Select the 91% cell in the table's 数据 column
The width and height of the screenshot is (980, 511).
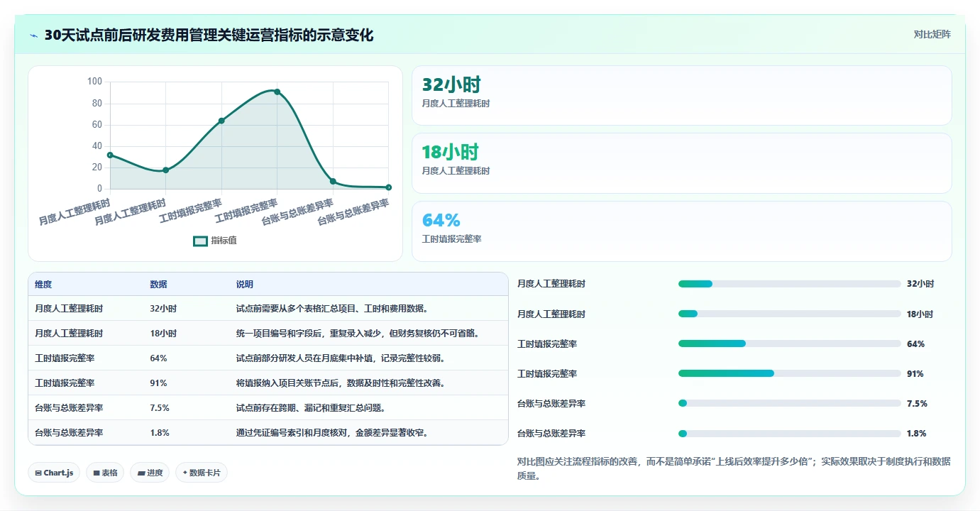158,383
